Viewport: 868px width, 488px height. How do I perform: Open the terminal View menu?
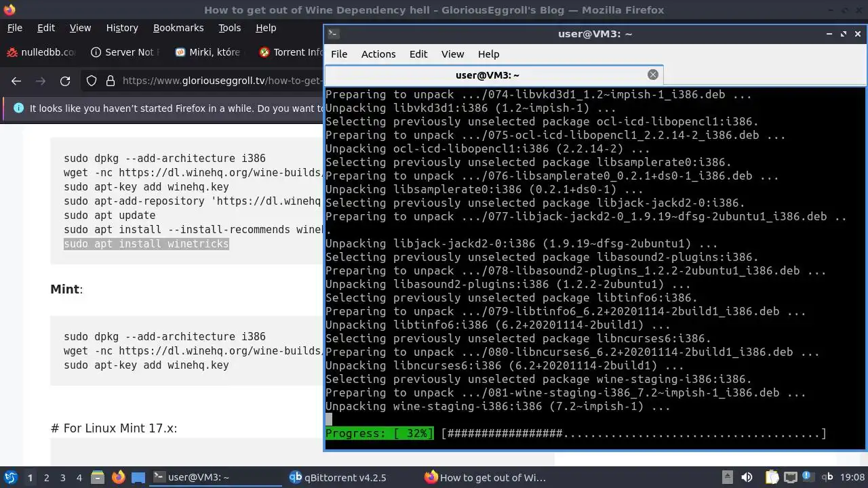(452, 54)
